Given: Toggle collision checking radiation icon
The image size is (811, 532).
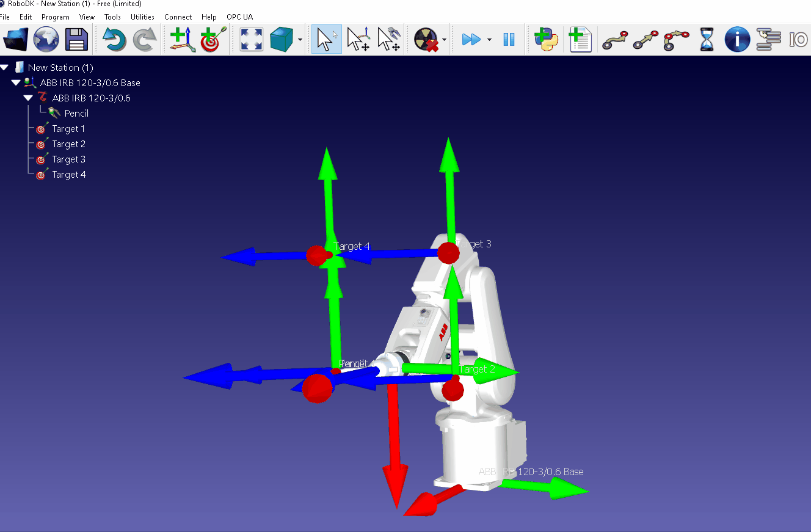Looking at the screenshot, I should click(426, 40).
